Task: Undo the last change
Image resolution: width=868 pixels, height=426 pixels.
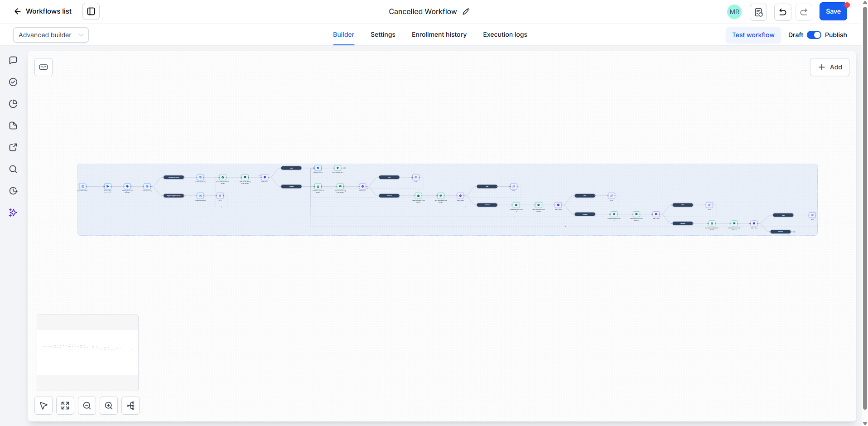Action: (783, 12)
